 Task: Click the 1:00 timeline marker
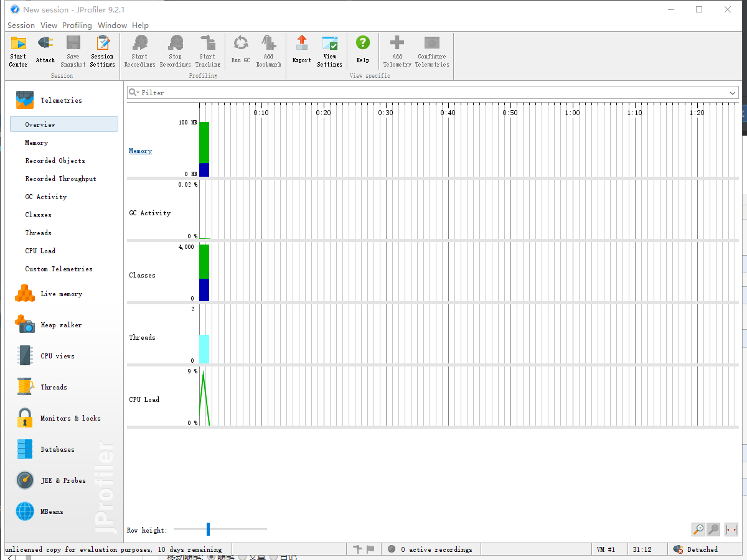(x=572, y=113)
